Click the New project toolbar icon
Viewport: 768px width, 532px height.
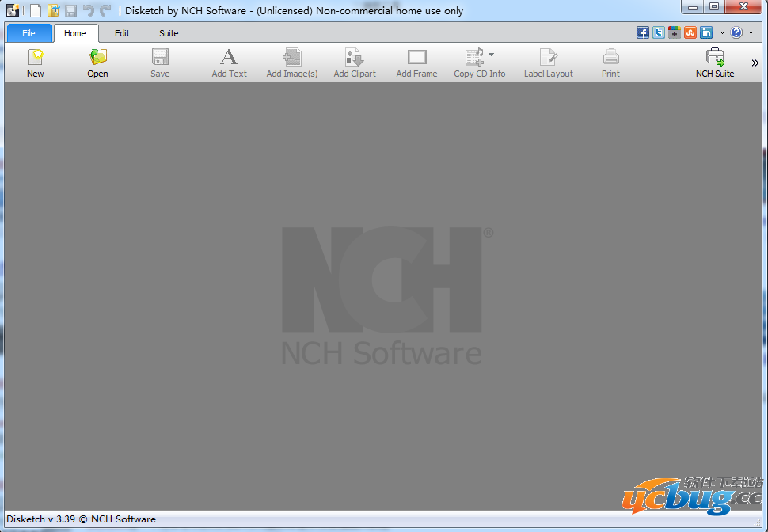click(x=36, y=63)
